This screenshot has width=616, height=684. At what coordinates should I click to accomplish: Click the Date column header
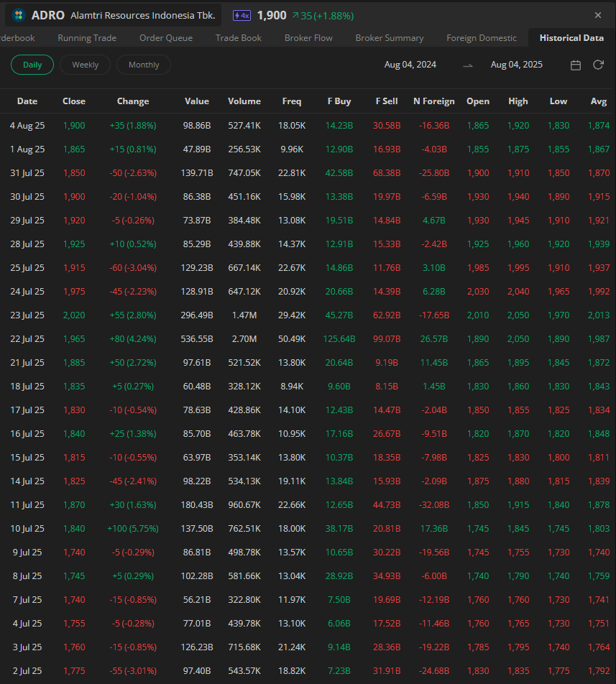pyautogui.click(x=27, y=101)
